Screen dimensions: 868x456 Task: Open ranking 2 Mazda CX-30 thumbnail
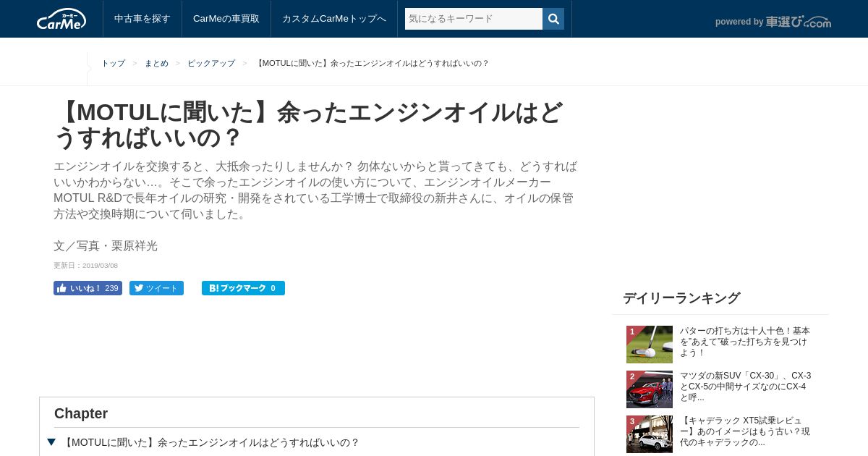click(650, 389)
